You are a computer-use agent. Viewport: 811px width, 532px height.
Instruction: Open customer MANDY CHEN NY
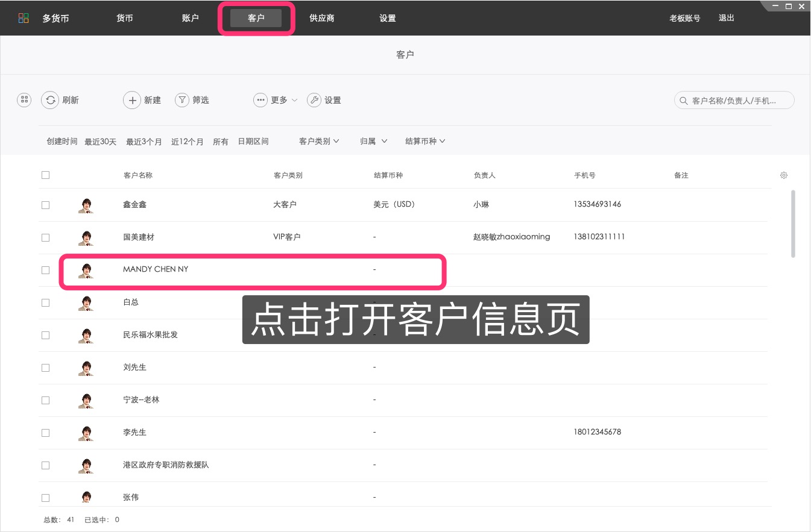click(156, 269)
